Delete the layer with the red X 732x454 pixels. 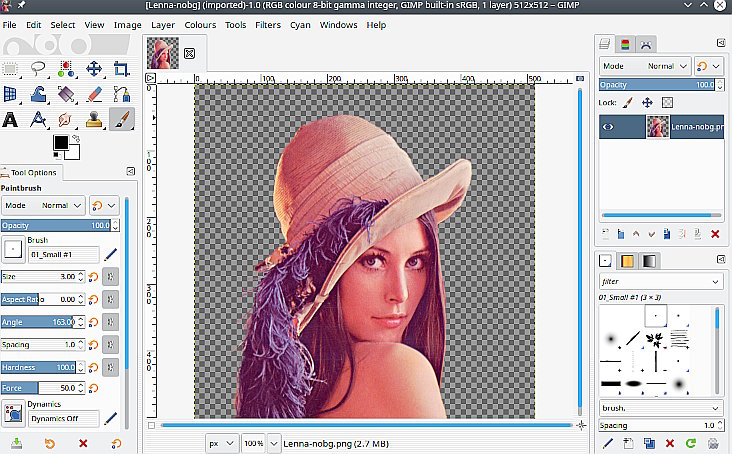pyautogui.click(x=715, y=234)
